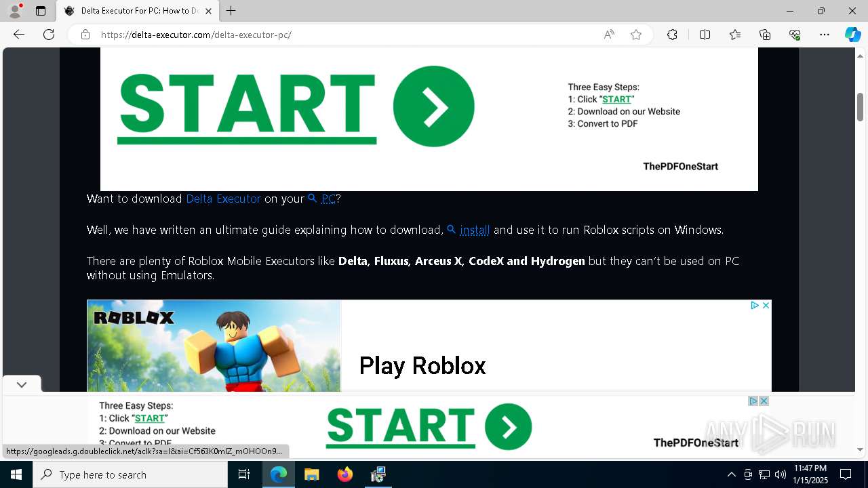Open Microsoft Edge from taskbar
Image resolution: width=868 pixels, height=488 pixels.
[279, 474]
